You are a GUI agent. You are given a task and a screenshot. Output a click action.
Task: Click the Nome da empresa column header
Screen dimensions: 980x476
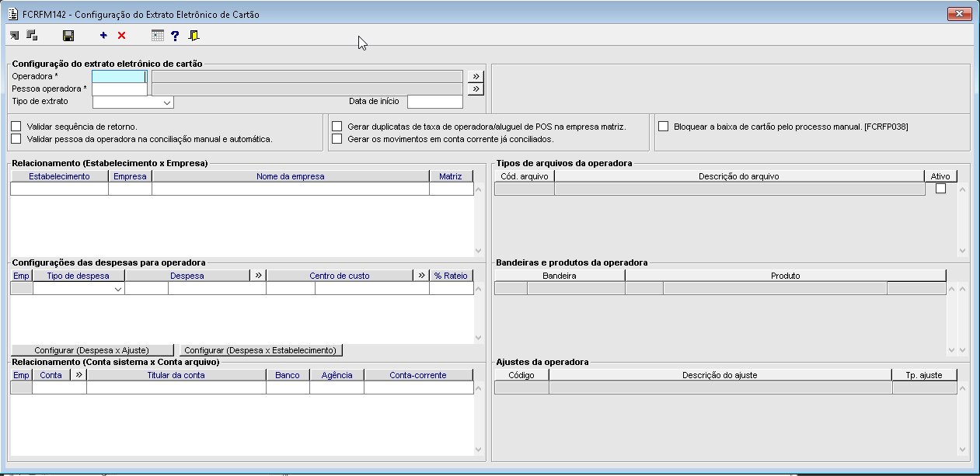click(x=291, y=176)
